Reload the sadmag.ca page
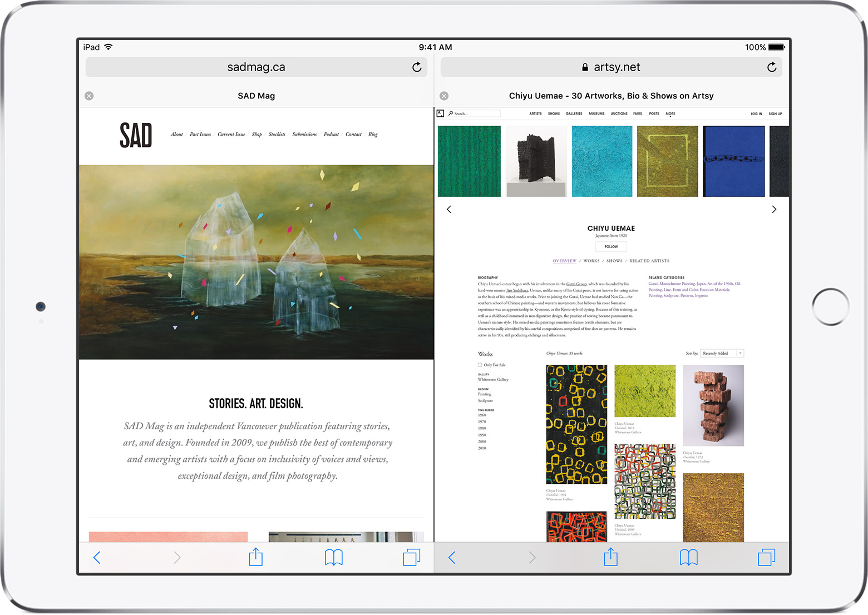Screen dimensions: 868x615 416,67
